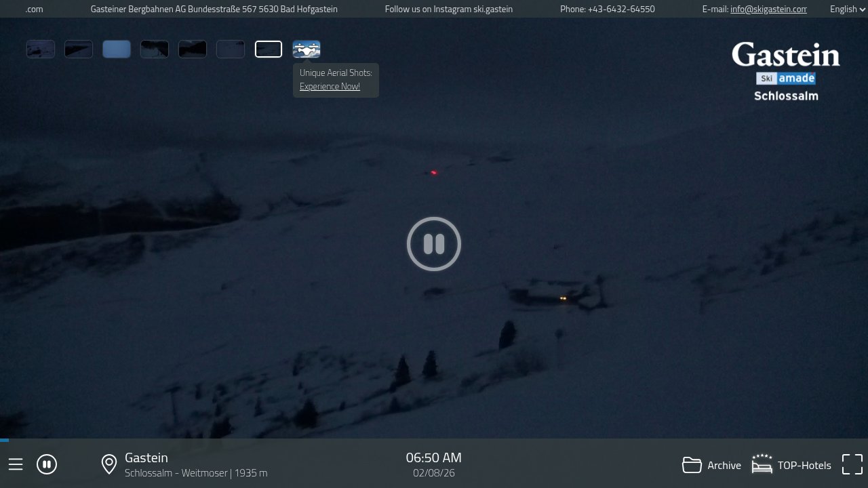The width and height of the screenshot is (868, 488).
Task: Click the currently highlighted white-bordered camera thumbnail
Action: pos(269,49)
